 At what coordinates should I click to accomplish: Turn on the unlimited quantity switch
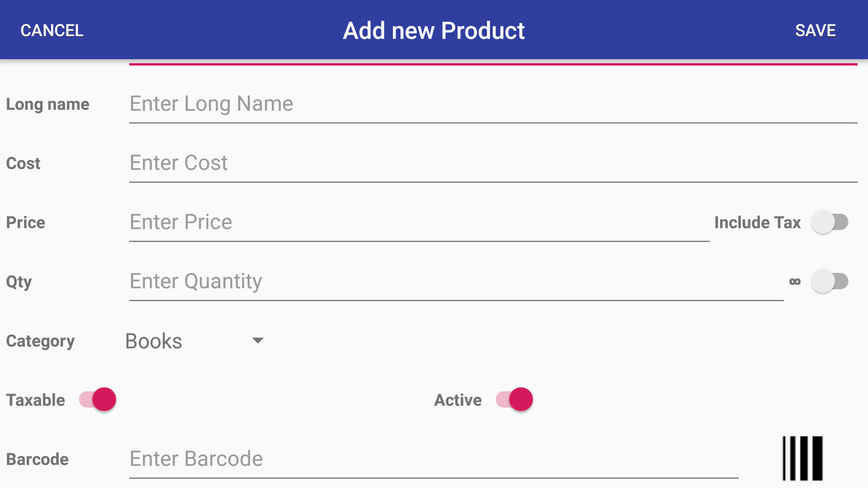point(829,282)
